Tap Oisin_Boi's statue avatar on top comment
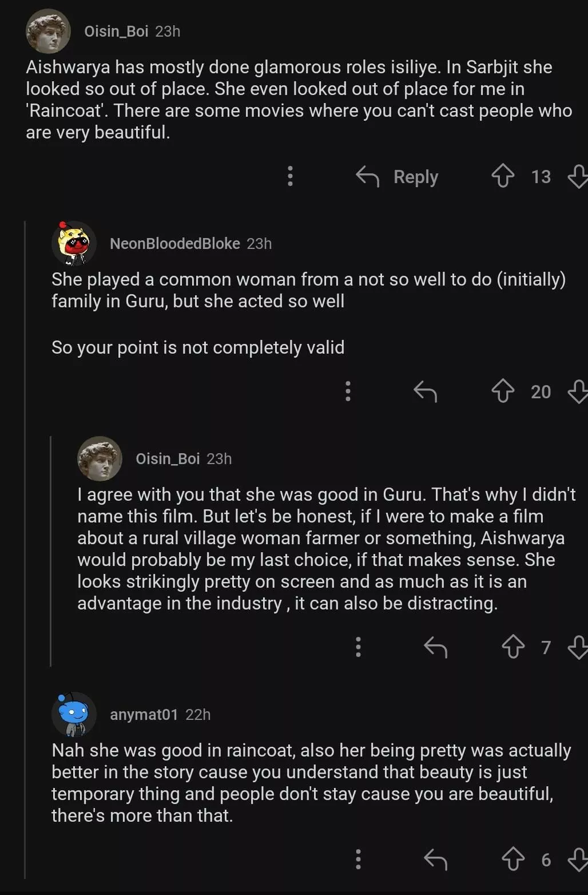Image resolution: width=588 pixels, height=895 pixels. [x=48, y=31]
